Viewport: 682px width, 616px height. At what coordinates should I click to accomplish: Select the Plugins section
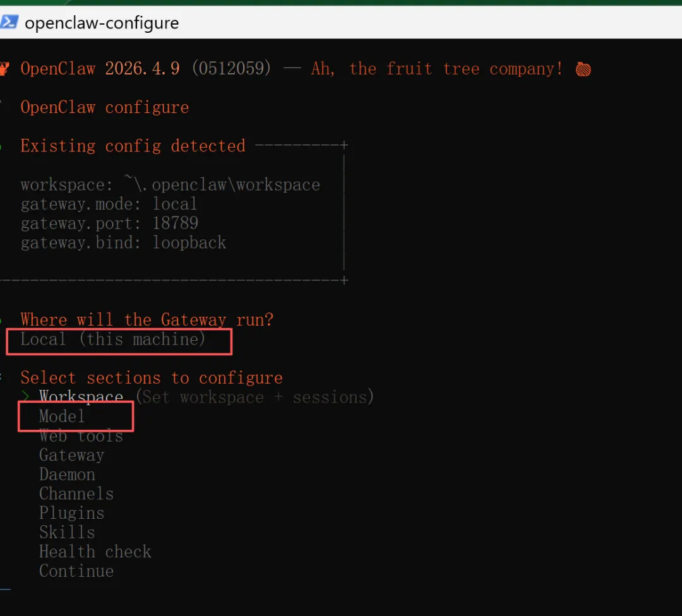click(x=72, y=513)
